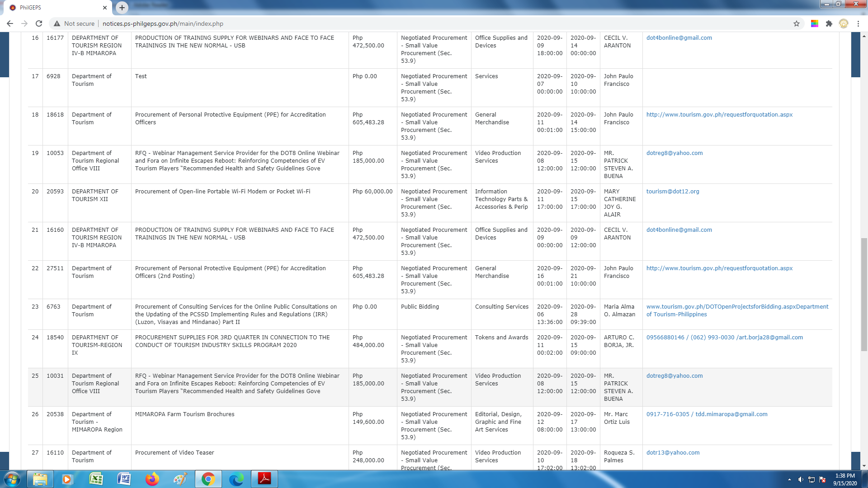Select reference number 27511
868x488 pixels.
coord(55,268)
